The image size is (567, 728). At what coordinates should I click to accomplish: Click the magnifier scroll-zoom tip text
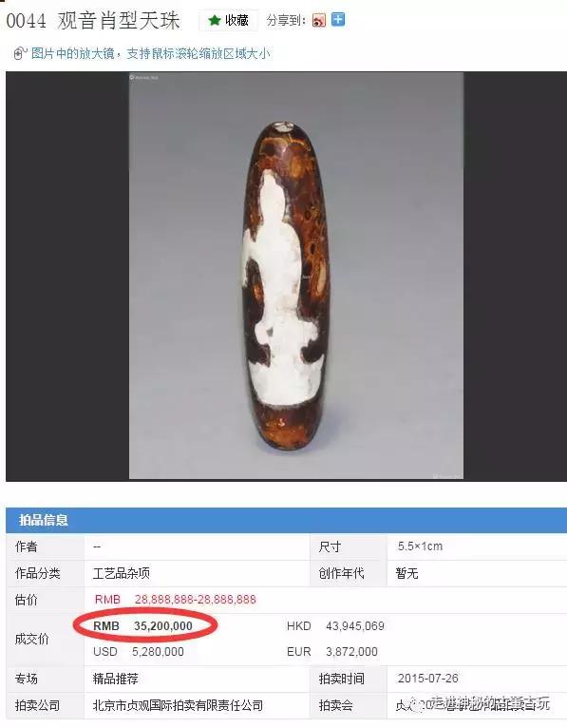tap(150, 54)
